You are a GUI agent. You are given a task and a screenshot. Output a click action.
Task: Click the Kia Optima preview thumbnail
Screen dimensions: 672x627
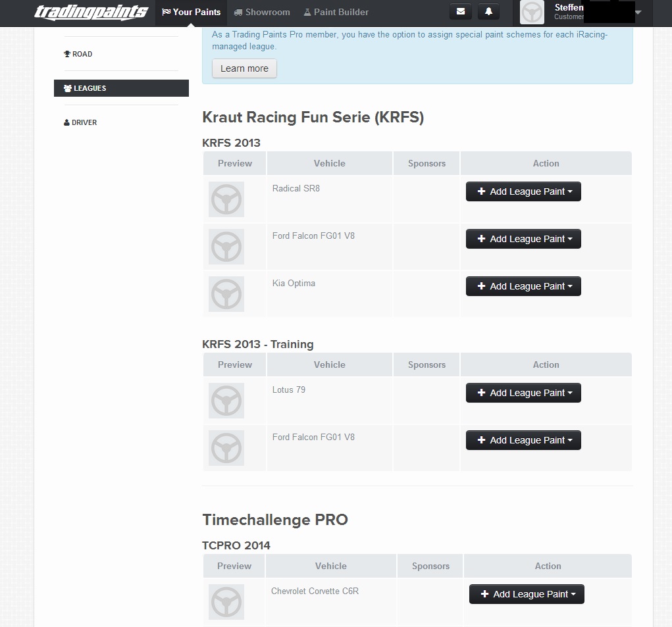tap(226, 294)
